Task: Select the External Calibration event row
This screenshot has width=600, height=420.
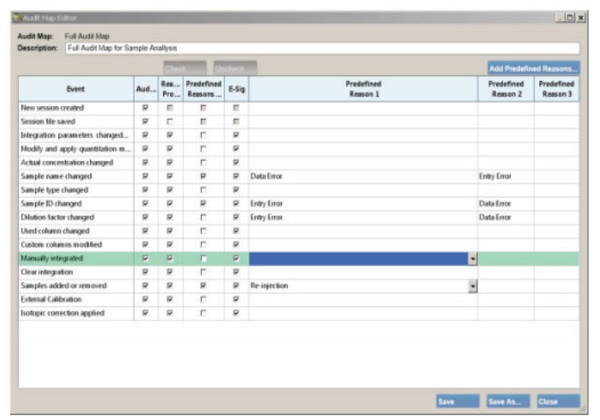Action: point(75,298)
